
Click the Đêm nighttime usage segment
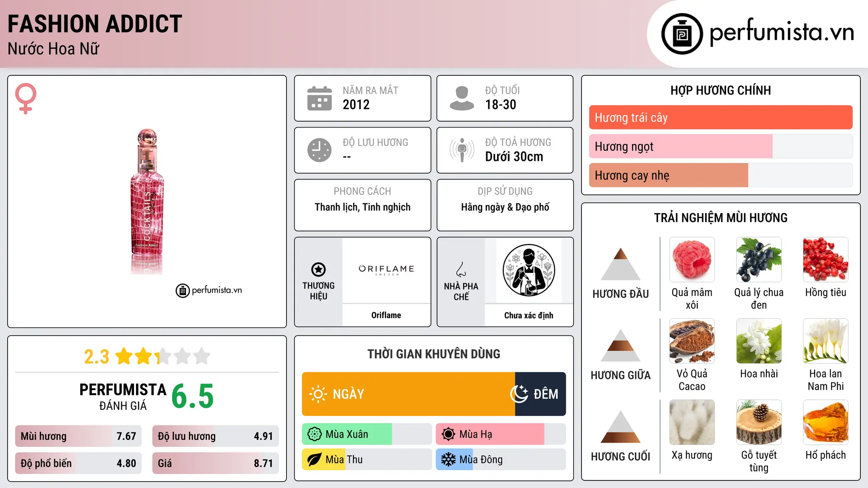[541, 394]
